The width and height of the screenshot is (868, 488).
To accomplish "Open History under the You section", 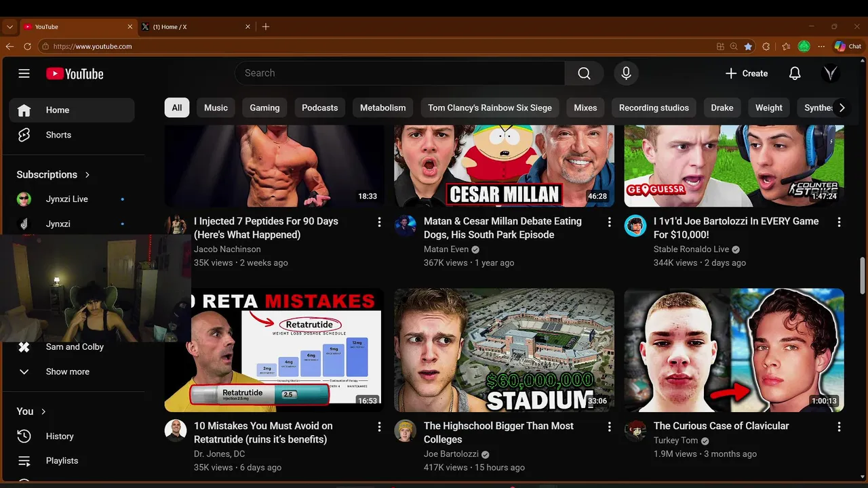I will click(72, 436).
